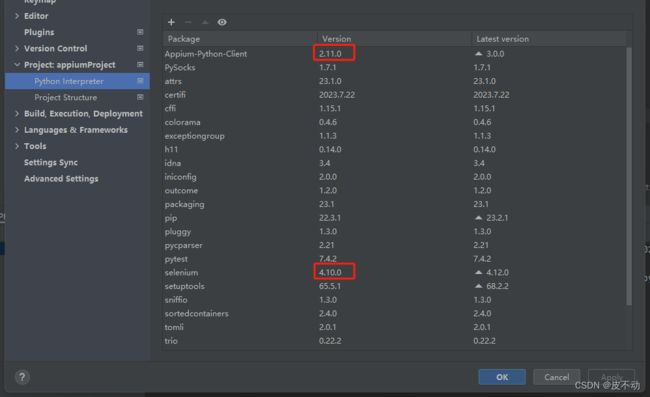Click the project icon beside Python Interpreter
Screen dimensions: 650x397
(x=140, y=81)
